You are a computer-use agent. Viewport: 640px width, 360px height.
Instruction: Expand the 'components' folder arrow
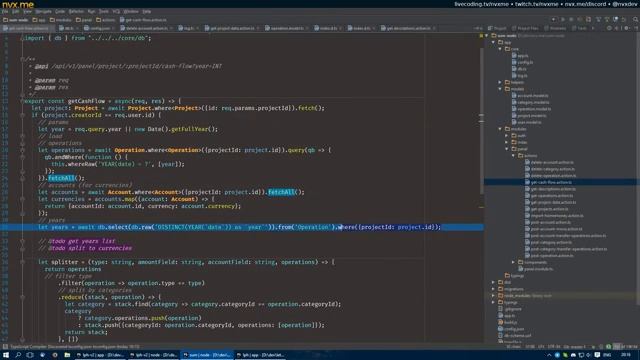(x=513, y=262)
